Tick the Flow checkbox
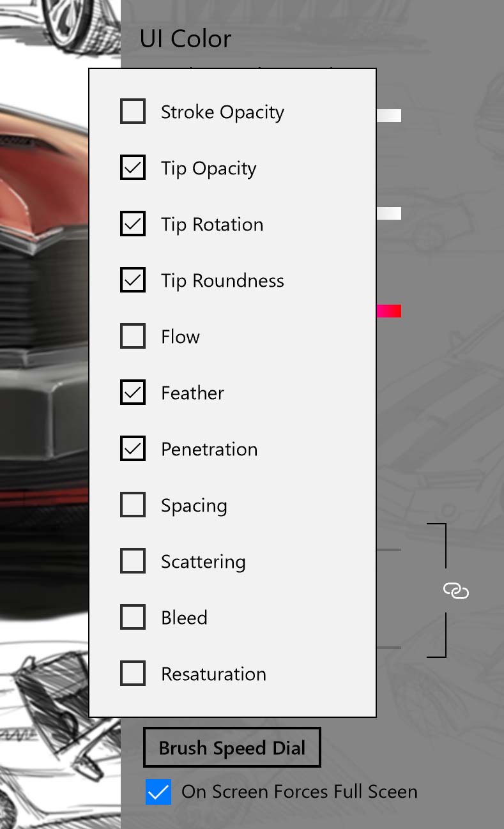 point(133,336)
